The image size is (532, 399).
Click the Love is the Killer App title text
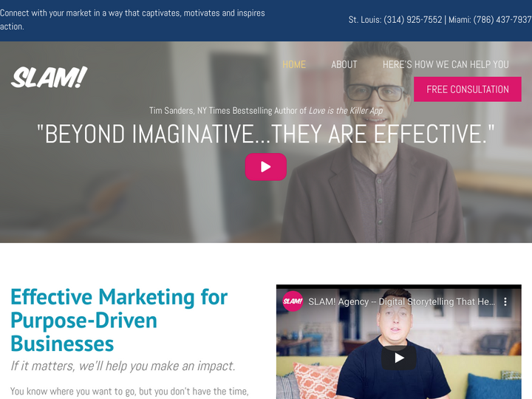click(346, 111)
